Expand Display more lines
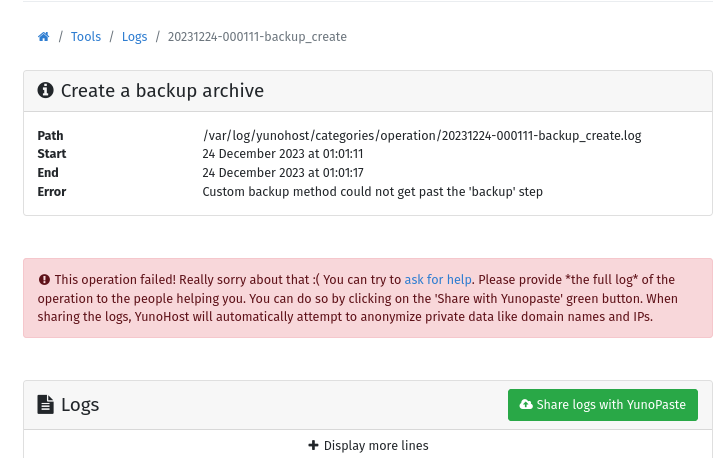This screenshot has width=726, height=458. [x=368, y=445]
